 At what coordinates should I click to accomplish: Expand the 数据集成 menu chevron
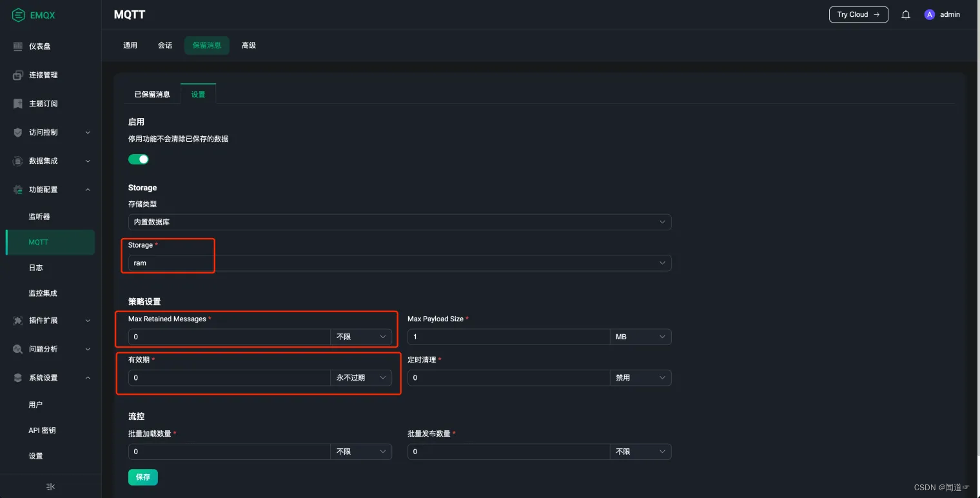tap(88, 161)
